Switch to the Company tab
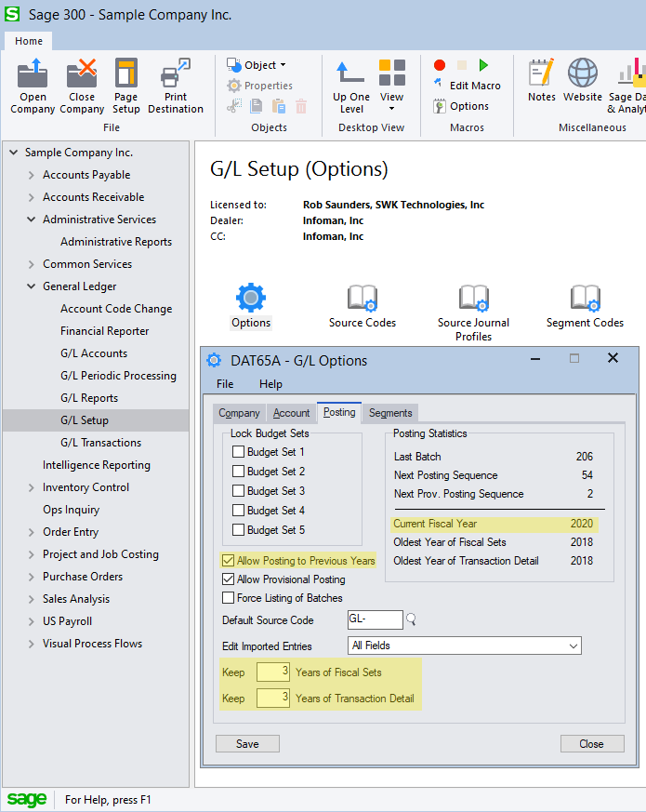Image resolution: width=646 pixels, height=812 pixels. coord(239,413)
